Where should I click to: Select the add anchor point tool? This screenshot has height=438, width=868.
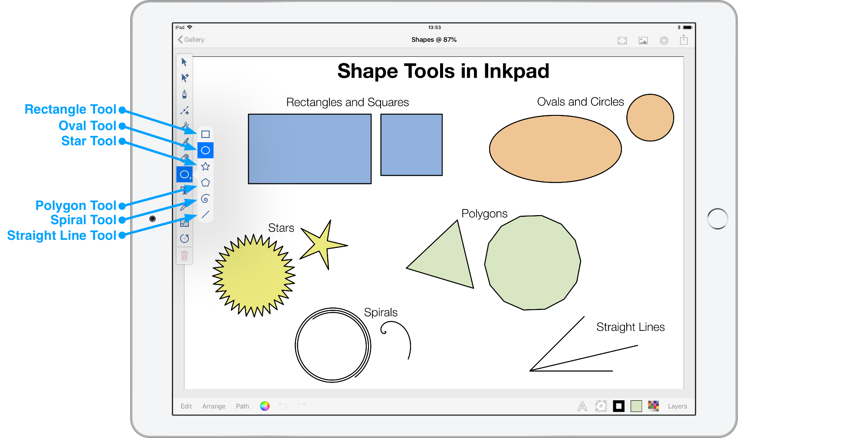pos(184,110)
